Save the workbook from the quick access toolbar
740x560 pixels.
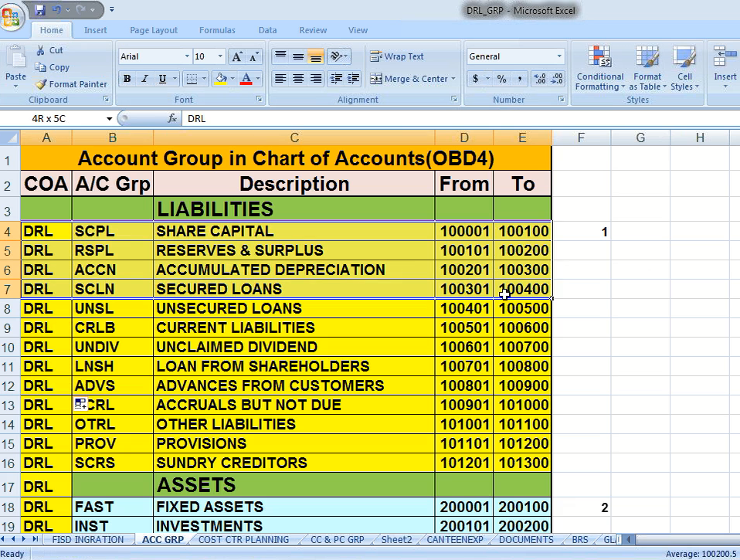[x=40, y=10]
